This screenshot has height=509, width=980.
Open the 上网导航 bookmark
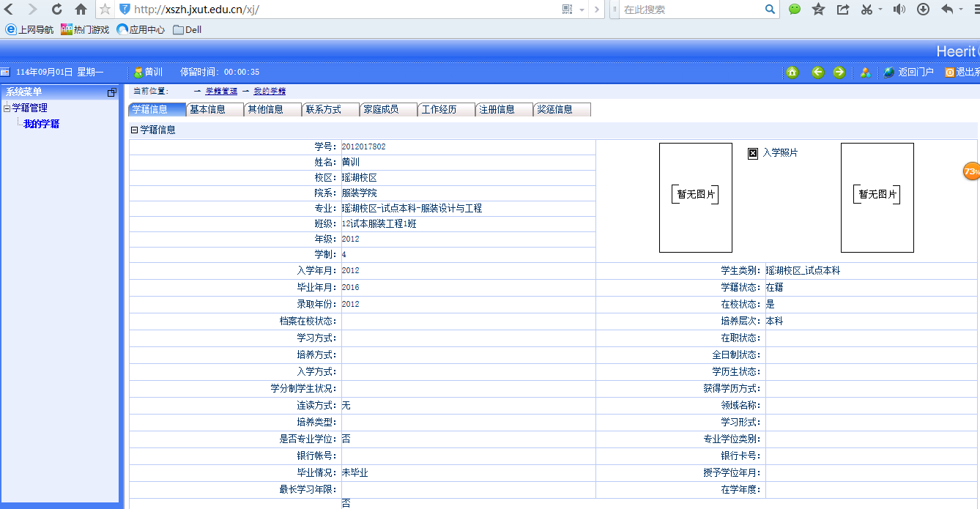[29, 29]
